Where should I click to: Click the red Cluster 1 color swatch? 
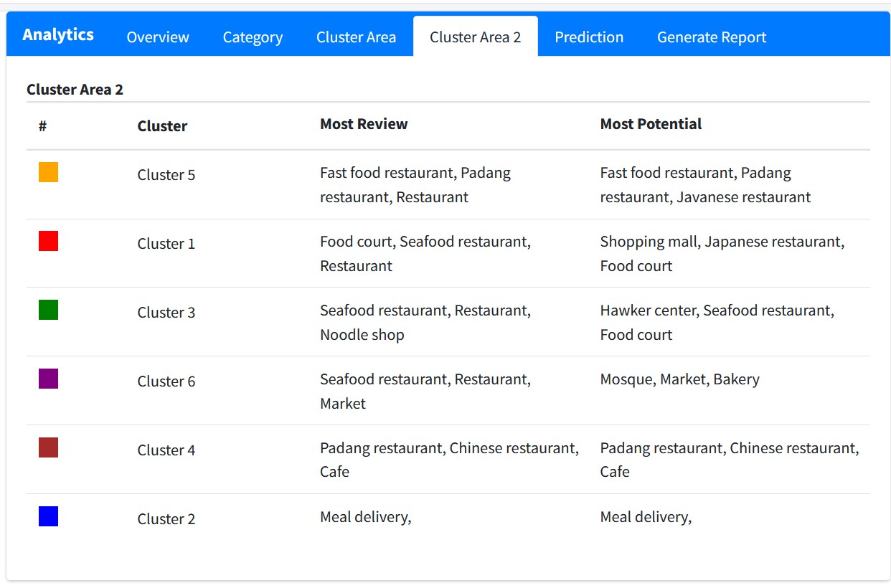pyautogui.click(x=48, y=241)
